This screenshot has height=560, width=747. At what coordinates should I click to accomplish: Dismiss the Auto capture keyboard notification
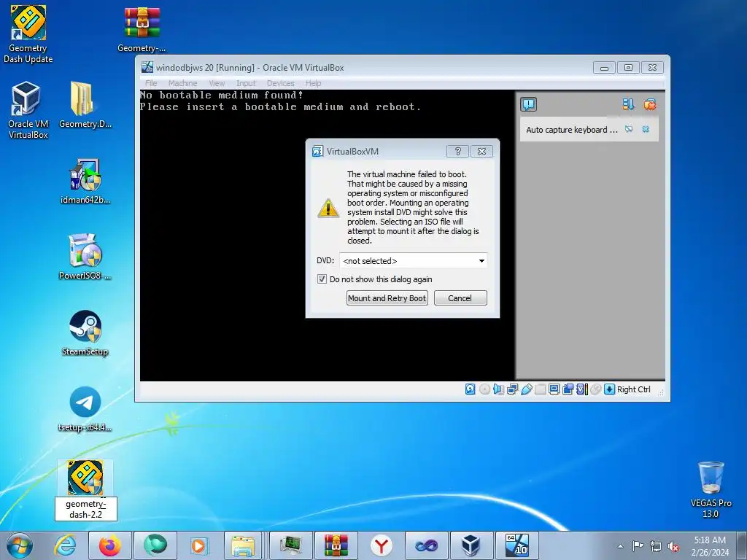click(x=646, y=129)
